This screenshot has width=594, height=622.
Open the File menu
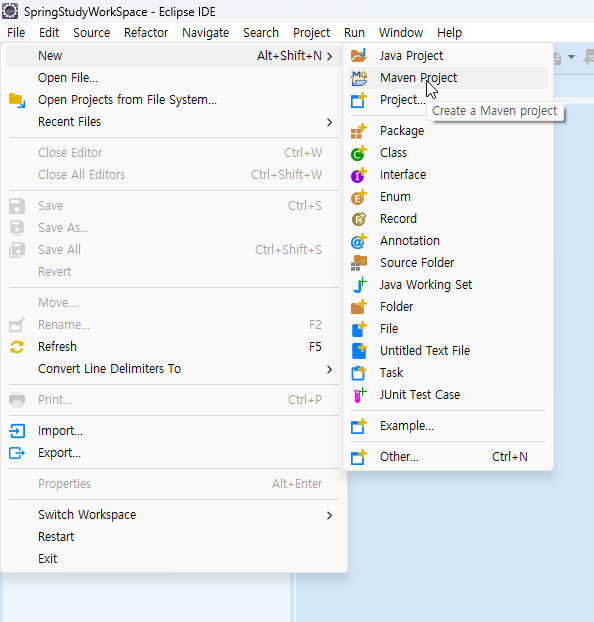16,33
